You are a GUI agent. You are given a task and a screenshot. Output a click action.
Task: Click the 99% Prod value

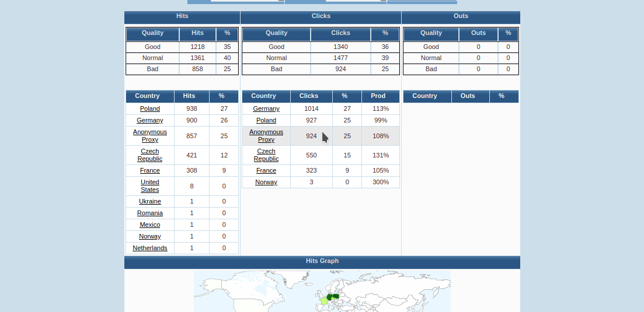(380, 120)
